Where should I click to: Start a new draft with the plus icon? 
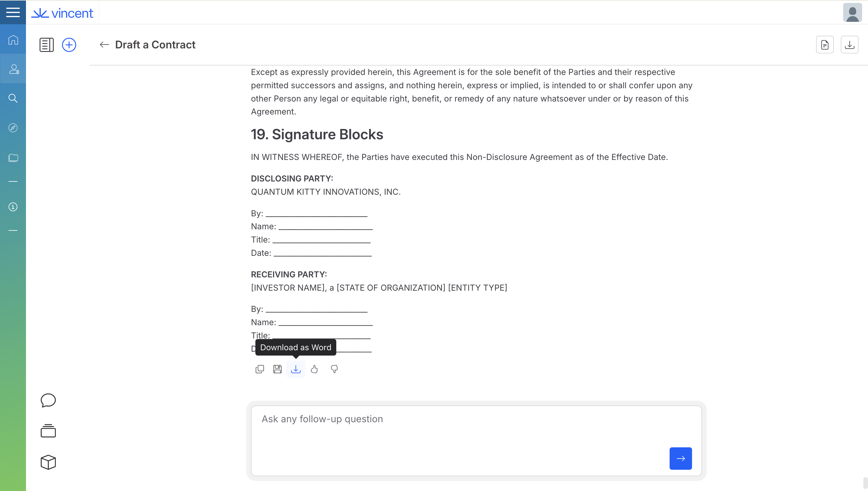point(69,45)
